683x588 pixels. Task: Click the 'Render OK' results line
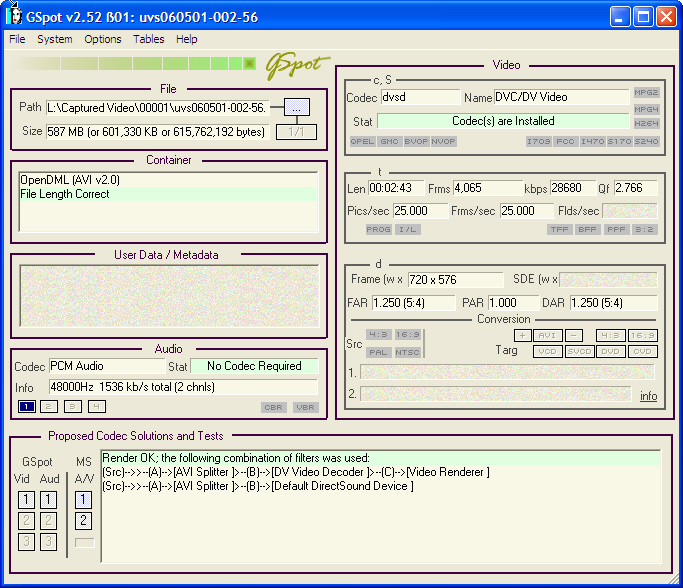click(x=380, y=458)
